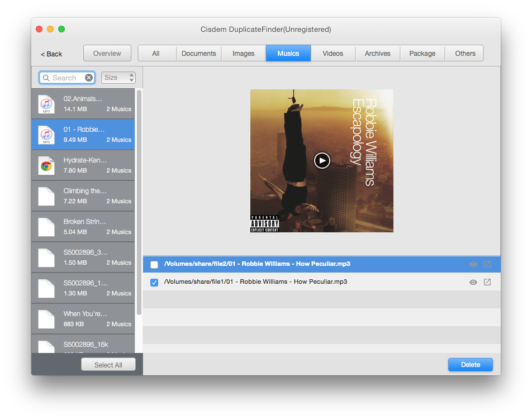Click the Escapology album cover thumbnail

(x=322, y=161)
